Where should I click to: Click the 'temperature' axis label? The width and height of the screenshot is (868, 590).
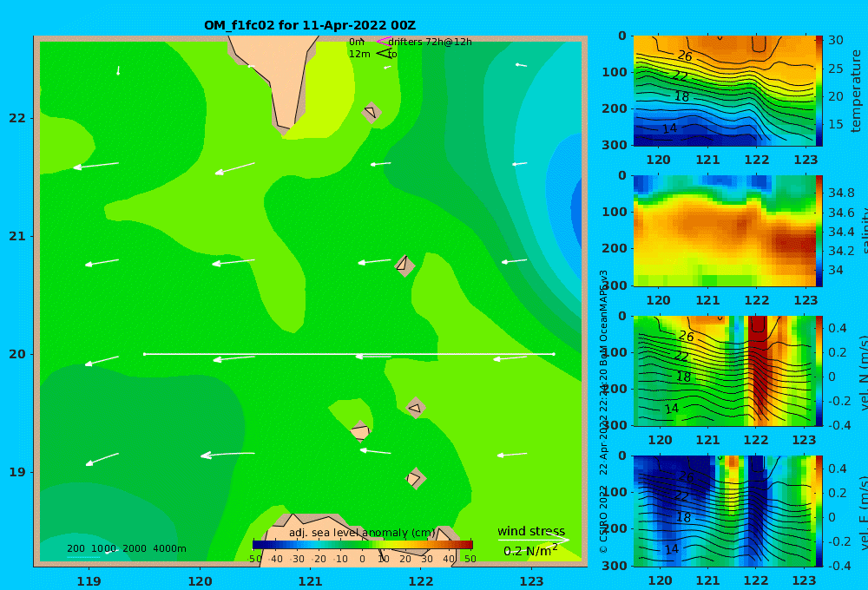(x=857, y=91)
